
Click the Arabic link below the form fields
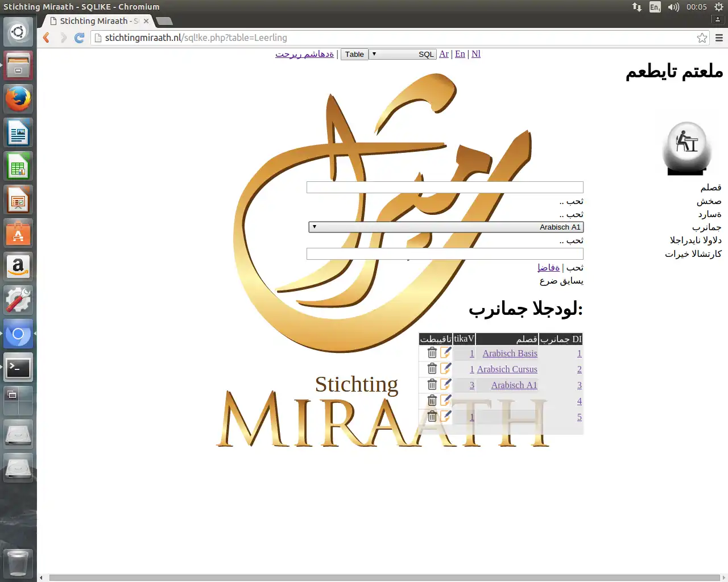[548, 267]
